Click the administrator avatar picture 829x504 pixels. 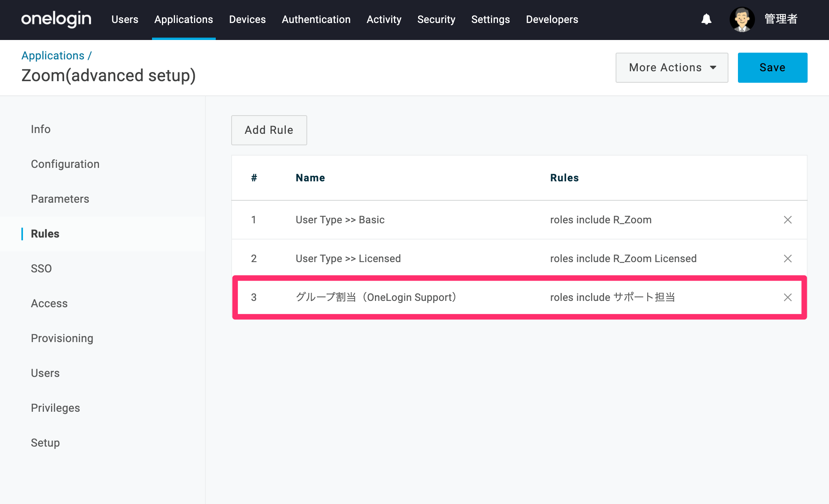click(x=742, y=19)
